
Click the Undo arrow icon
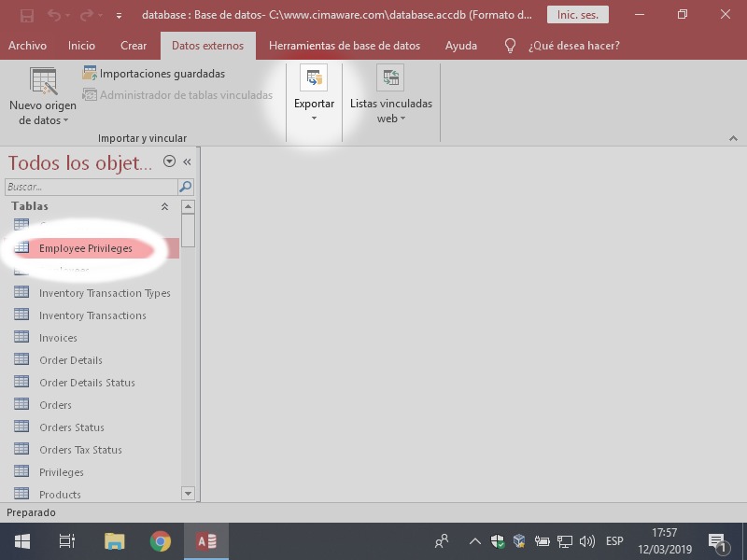tap(54, 16)
